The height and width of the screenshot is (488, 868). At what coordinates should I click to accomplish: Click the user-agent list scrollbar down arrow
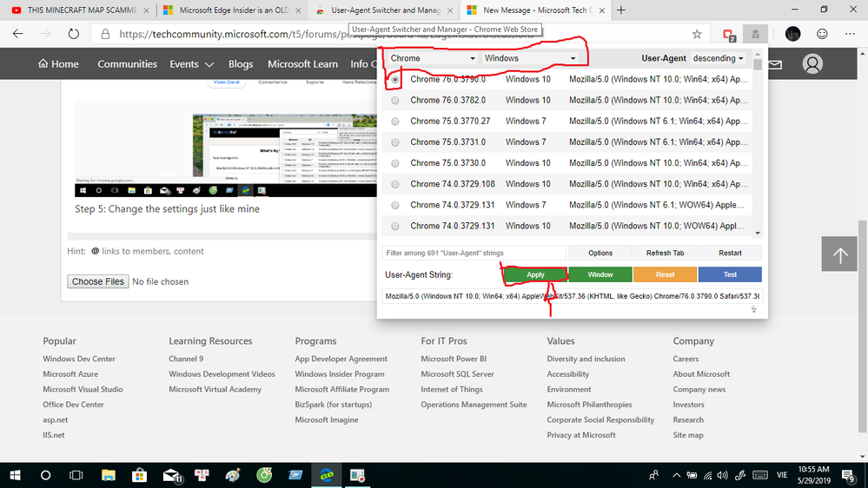click(758, 234)
